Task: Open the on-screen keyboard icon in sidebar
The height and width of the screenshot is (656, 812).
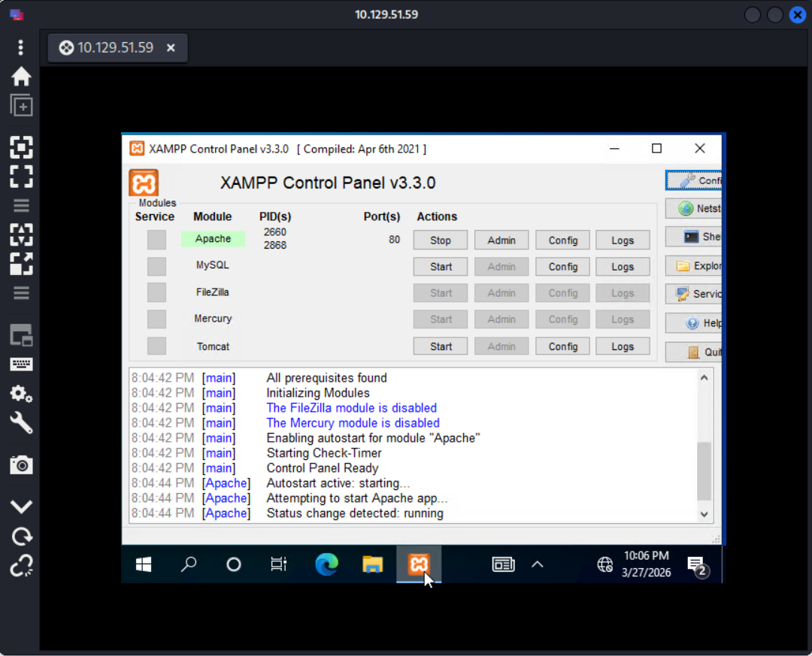Action: pos(21,364)
